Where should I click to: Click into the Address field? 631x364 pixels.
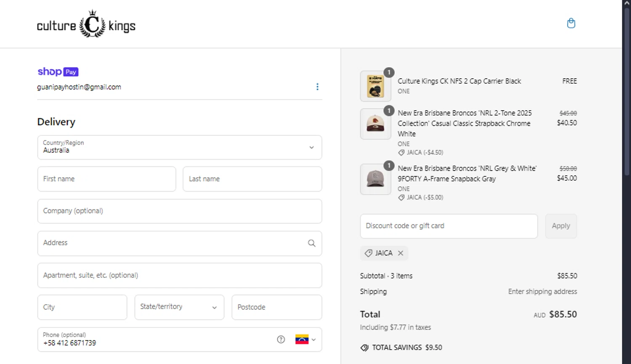[x=180, y=243]
